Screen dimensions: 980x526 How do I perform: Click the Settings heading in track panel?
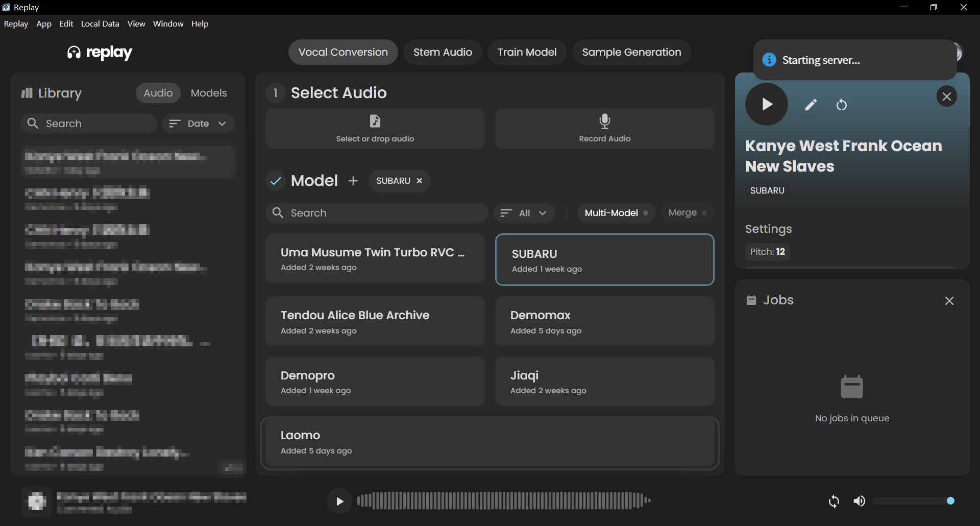tap(768, 229)
